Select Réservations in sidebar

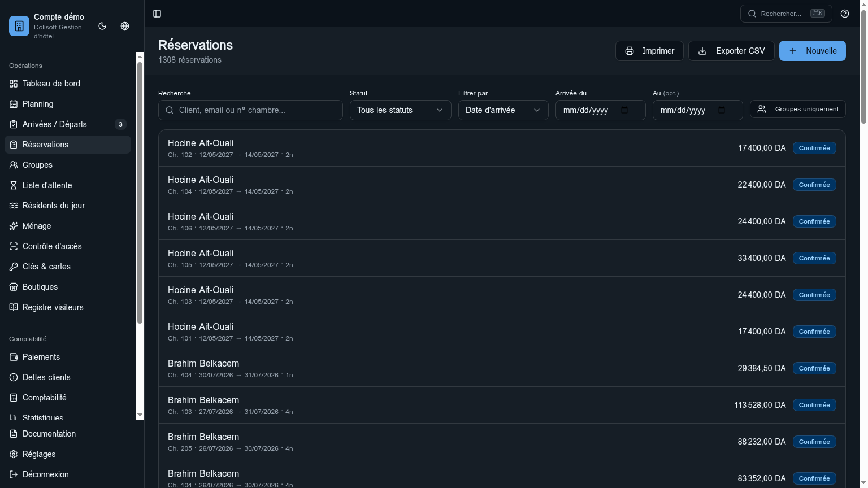(68, 145)
